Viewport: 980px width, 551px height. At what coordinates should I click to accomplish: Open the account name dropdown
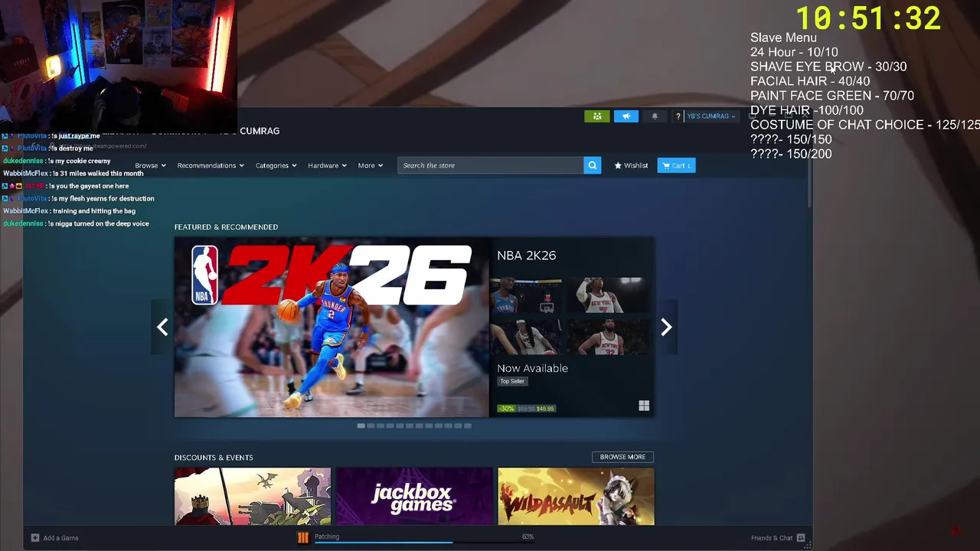711,116
